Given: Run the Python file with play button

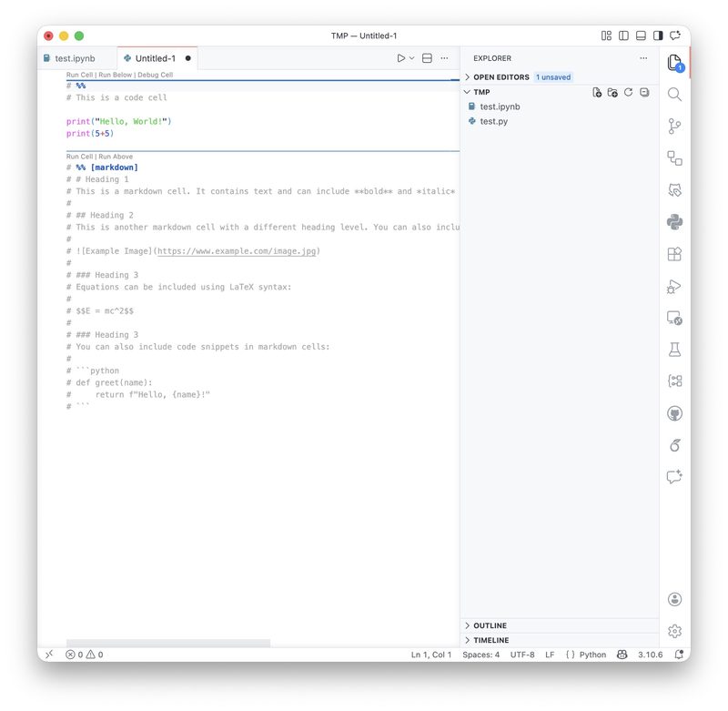Looking at the screenshot, I should click(401, 58).
